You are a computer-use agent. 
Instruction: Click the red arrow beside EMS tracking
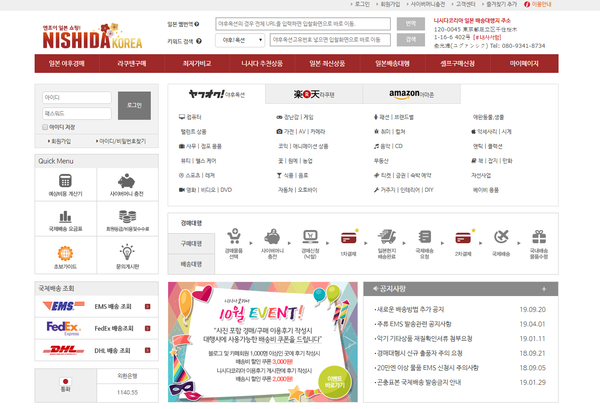click(x=148, y=306)
